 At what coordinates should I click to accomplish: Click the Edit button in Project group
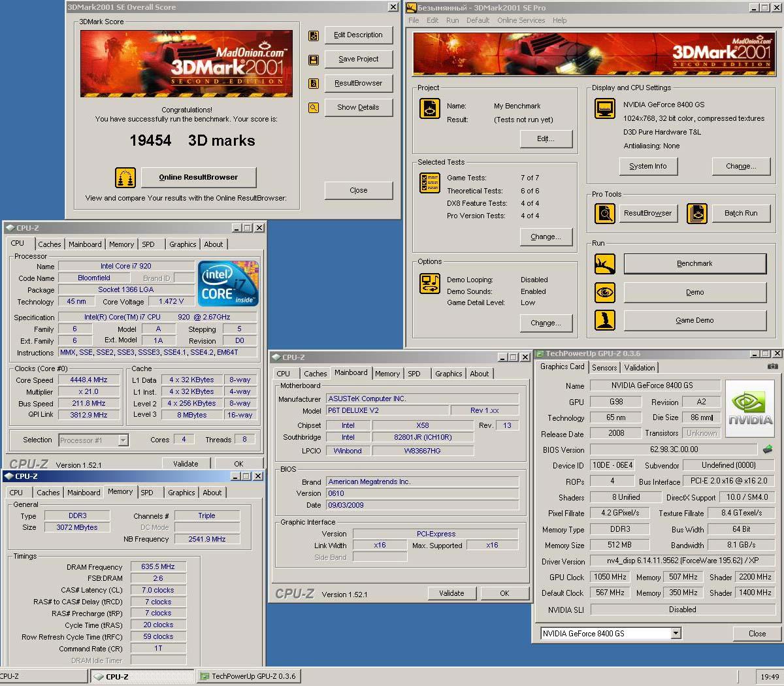[546, 139]
